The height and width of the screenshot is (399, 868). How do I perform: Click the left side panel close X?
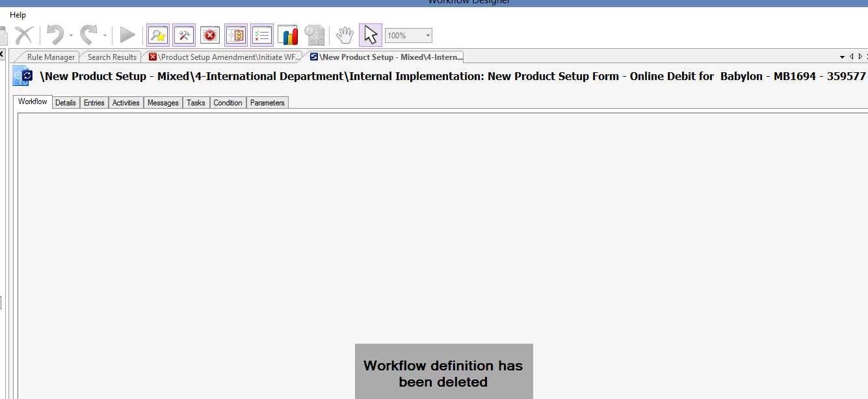[2, 55]
